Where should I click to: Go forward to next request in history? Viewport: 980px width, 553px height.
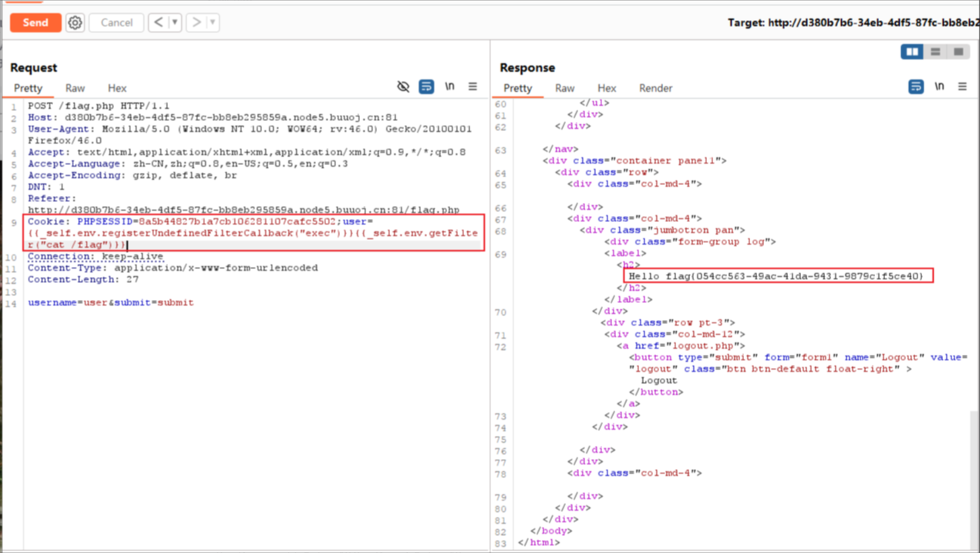pos(197,22)
